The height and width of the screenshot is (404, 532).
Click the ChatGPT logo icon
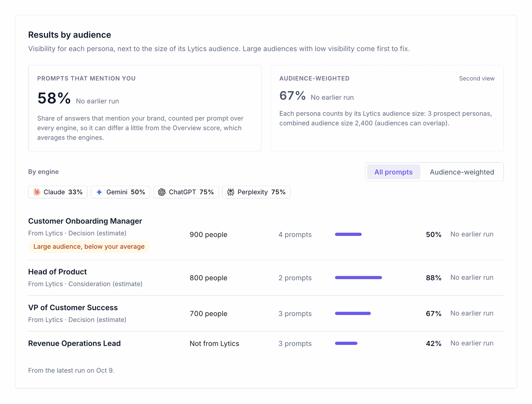pos(162,192)
